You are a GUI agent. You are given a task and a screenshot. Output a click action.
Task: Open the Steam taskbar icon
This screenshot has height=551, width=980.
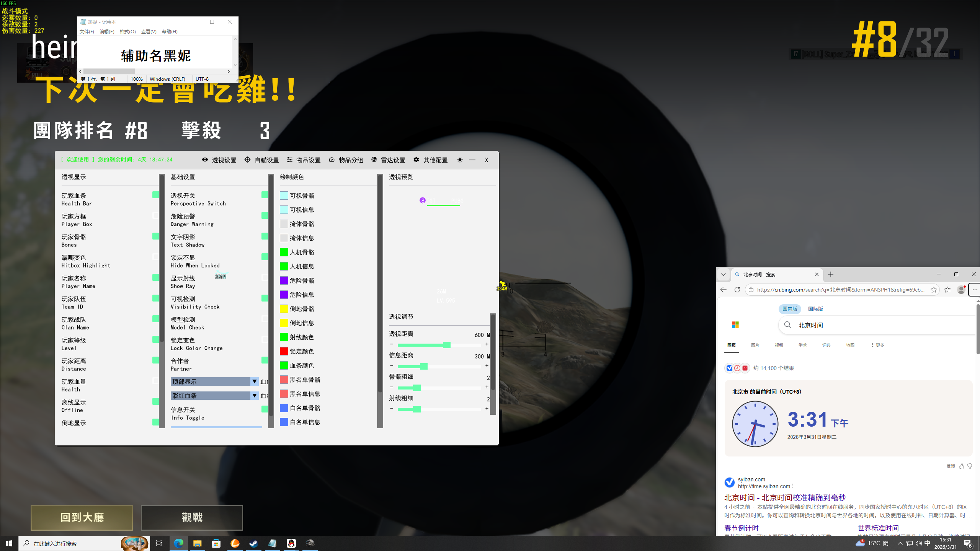[x=253, y=543]
